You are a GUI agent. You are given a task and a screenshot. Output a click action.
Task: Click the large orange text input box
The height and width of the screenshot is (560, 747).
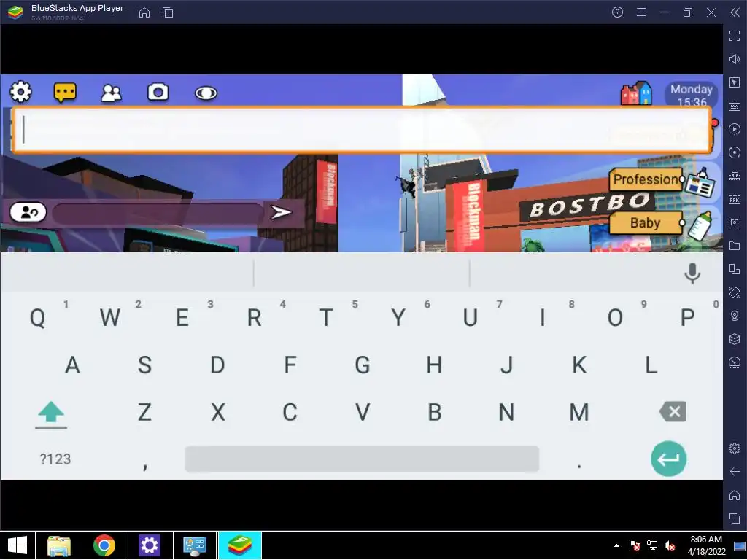pos(362,130)
